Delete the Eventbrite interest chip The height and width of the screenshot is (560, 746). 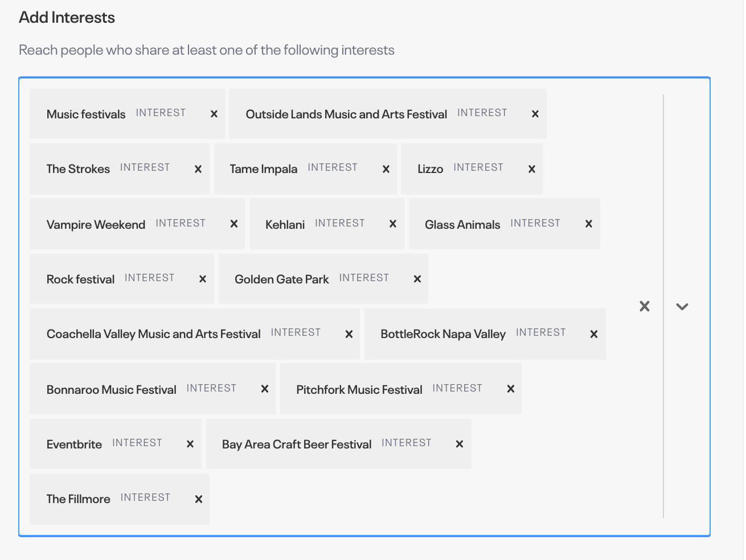(190, 444)
